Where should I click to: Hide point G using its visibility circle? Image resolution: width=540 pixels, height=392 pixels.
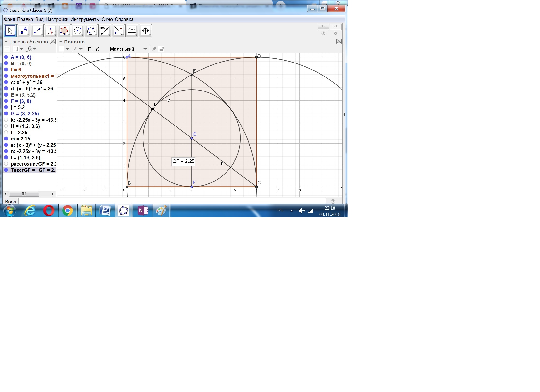[x=6, y=114]
